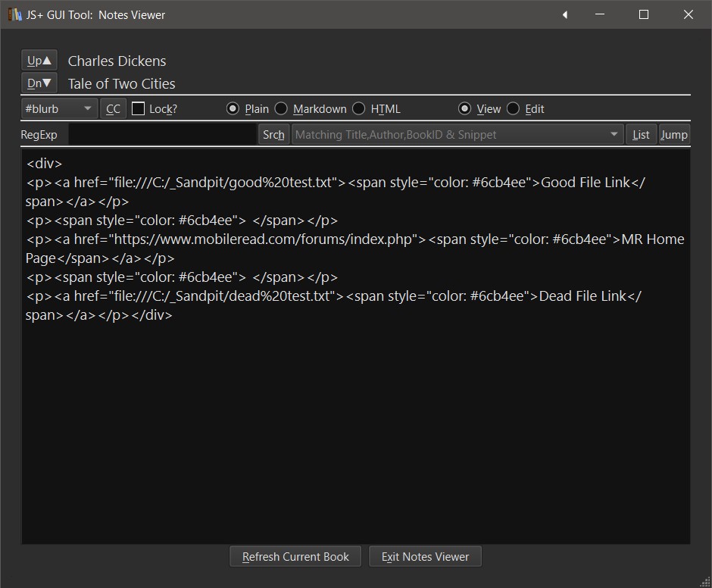Enable the Lock? checkbox
Screen dimensions: 712x588
coord(139,108)
